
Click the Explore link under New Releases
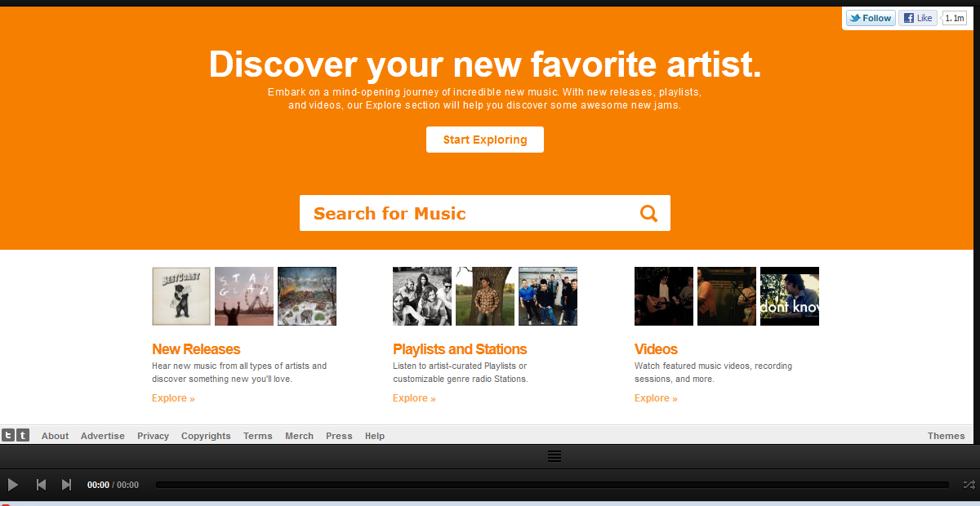click(173, 398)
